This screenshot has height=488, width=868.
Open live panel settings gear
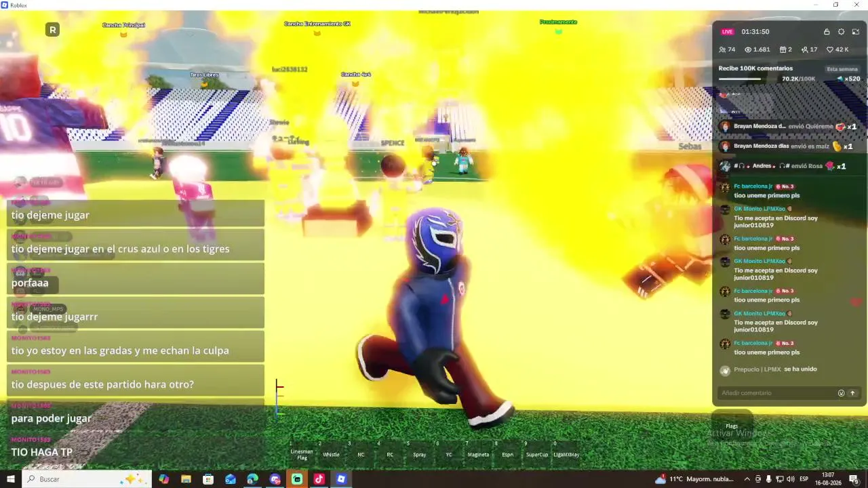pos(842,32)
